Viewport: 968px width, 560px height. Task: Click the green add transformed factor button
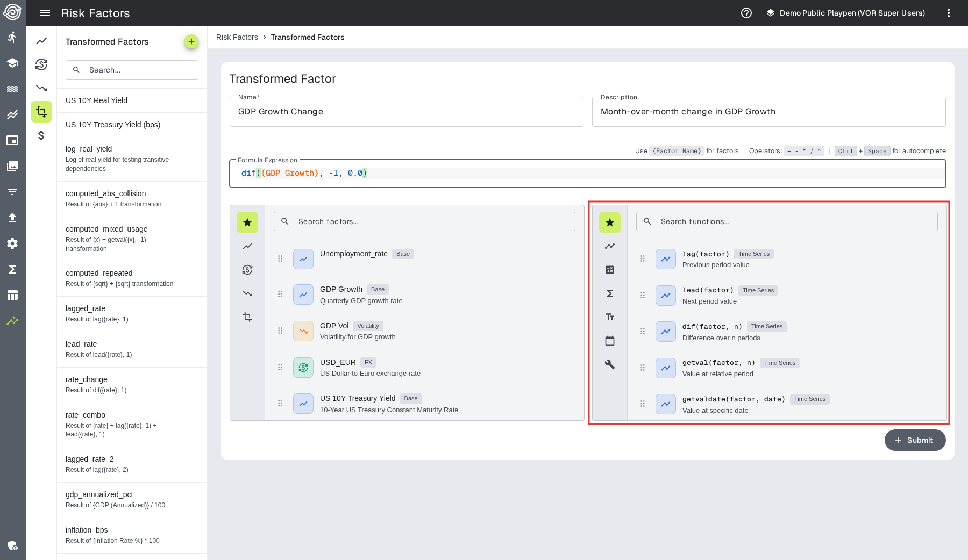tap(191, 41)
